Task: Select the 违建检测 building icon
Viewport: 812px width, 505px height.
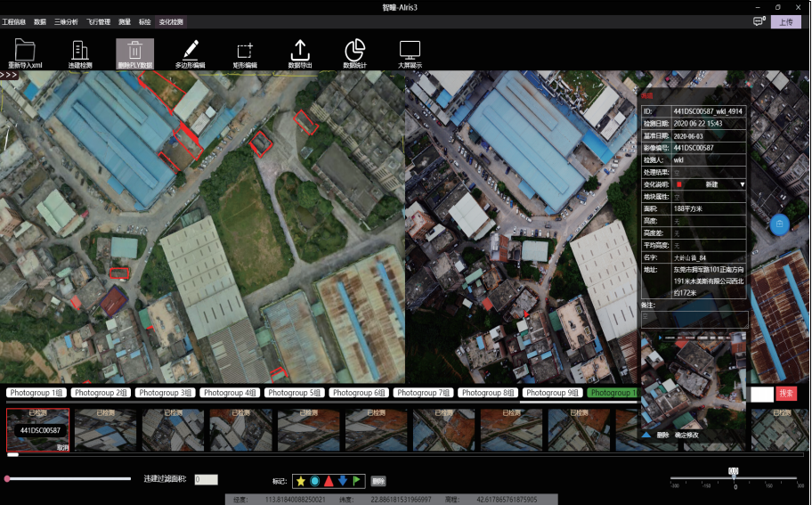Action: 79,50
